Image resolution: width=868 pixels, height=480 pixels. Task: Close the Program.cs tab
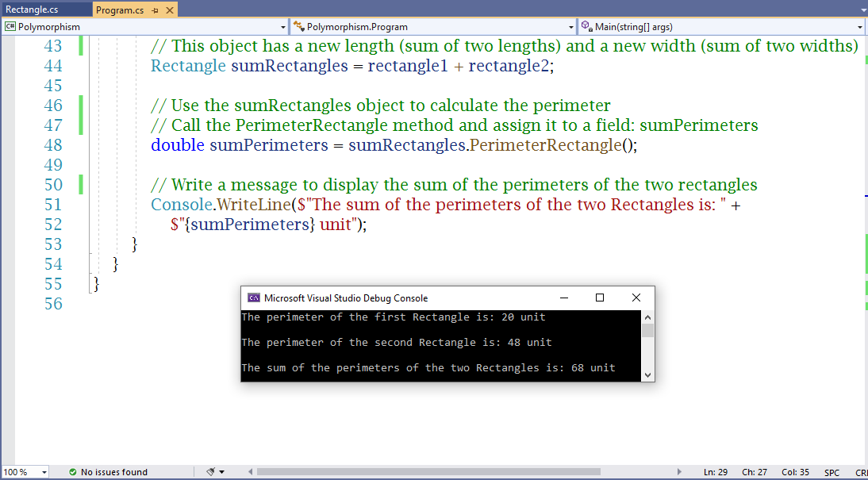pyautogui.click(x=171, y=10)
